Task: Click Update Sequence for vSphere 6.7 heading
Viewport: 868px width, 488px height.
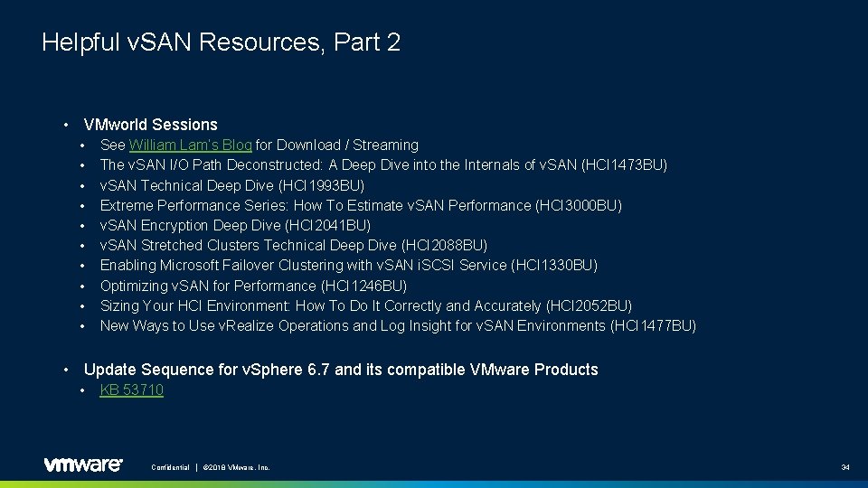Action: [341, 370]
